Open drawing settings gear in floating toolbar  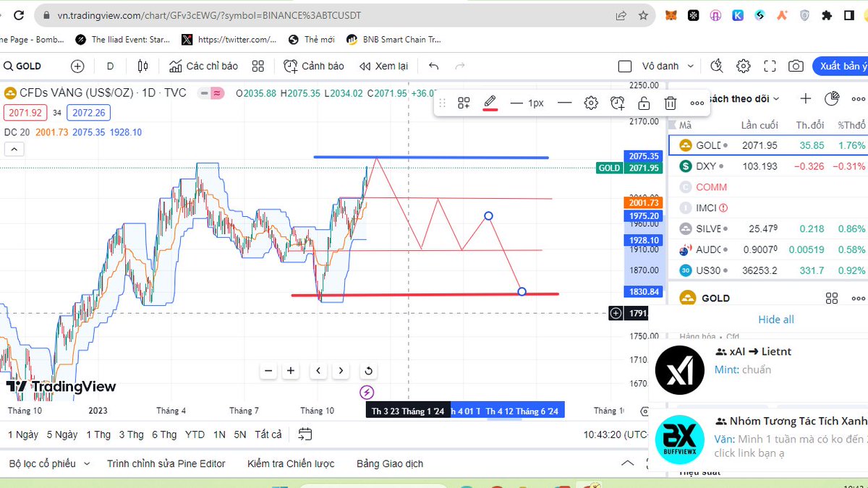(x=591, y=103)
